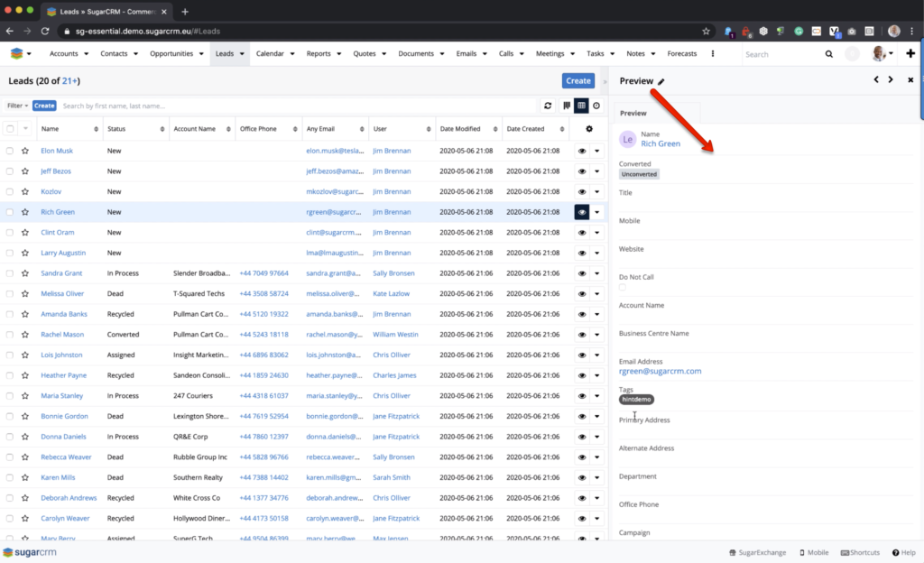This screenshot has height=563, width=924.
Task: Open the Elon Musk lead record
Action: pyautogui.click(x=57, y=151)
